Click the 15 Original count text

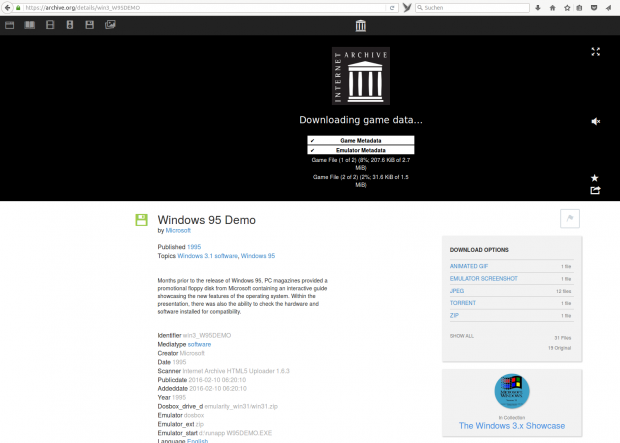(559, 348)
